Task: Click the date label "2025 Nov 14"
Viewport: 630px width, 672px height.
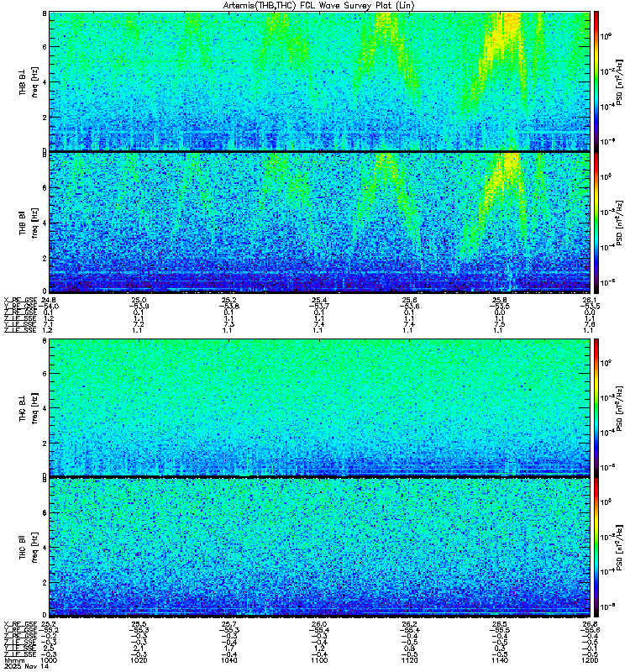Action: tap(26, 666)
